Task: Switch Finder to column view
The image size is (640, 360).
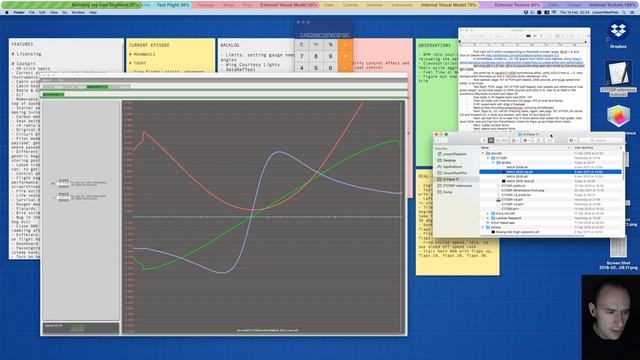Action: pos(498,140)
